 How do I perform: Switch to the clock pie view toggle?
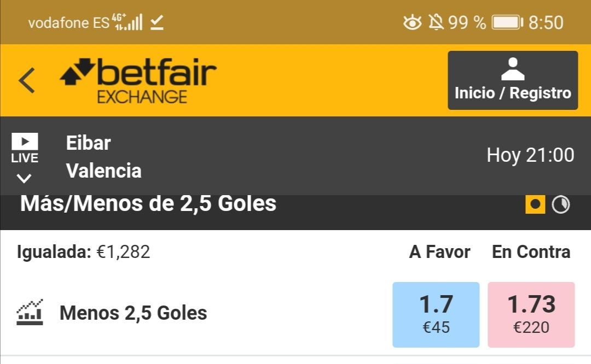561,204
